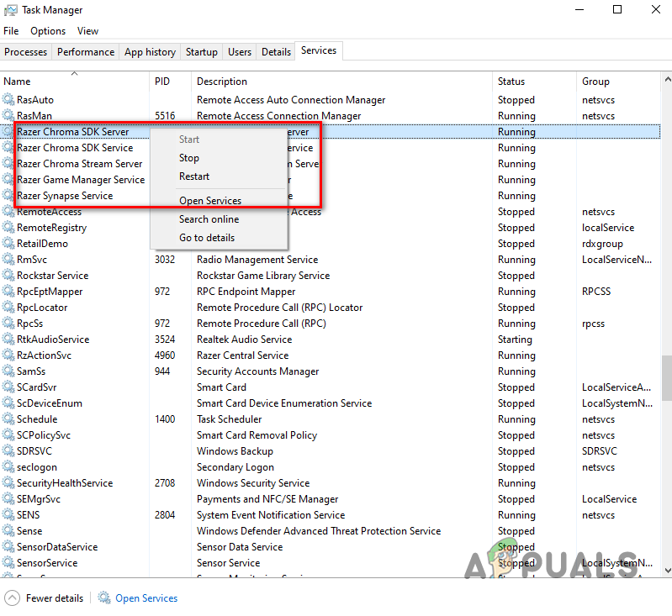Sort services by the Name column header
The image size is (672, 616).
click(17, 82)
